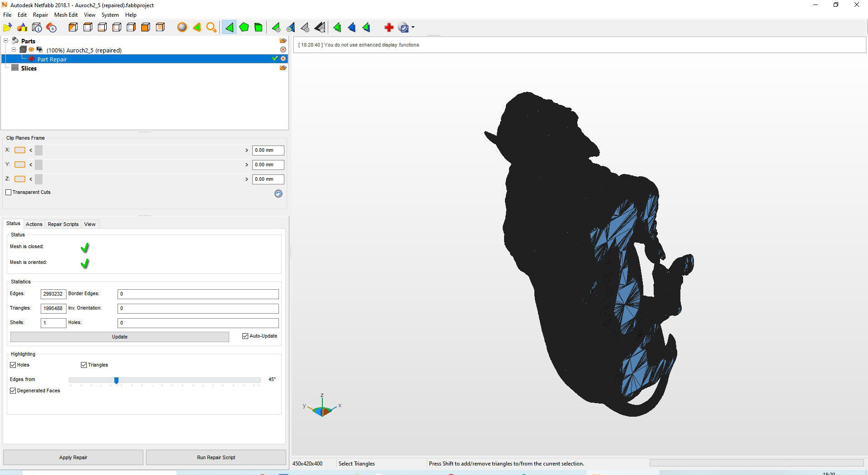The image size is (868, 475).
Task: Click the solid blue triangle toolbar icon
Action: coord(352,28)
